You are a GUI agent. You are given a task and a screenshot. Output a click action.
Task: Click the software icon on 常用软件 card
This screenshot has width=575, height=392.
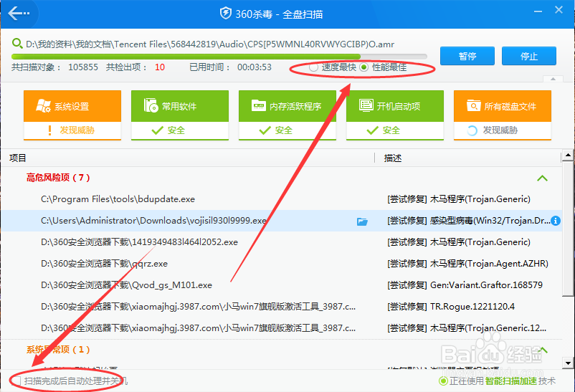(x=151, y=105)
